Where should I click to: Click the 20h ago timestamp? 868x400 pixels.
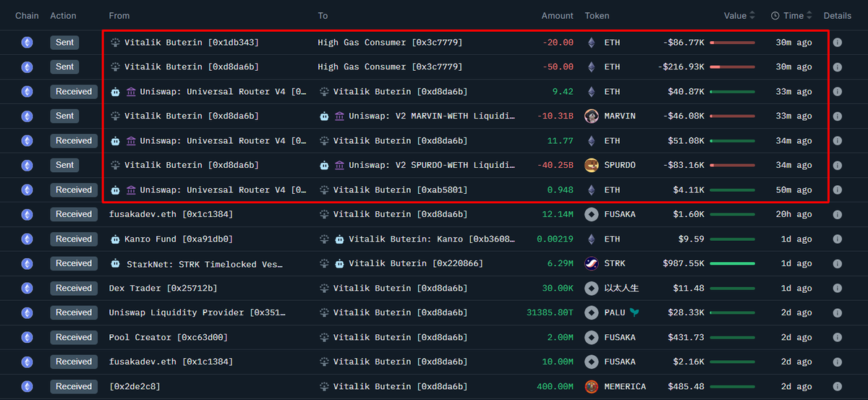pyautogui.click(x=793, y=215)
